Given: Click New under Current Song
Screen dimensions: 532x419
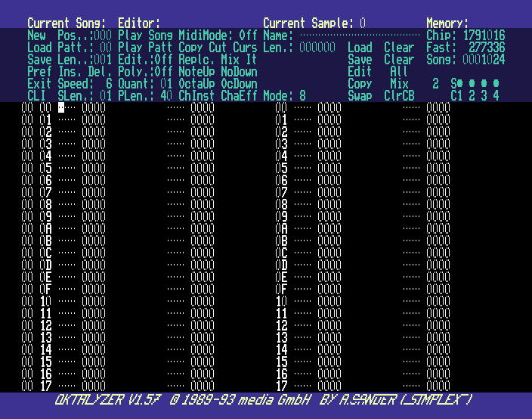Looking at the screenshot, I should pyautogui.click(x=36, y=36).
